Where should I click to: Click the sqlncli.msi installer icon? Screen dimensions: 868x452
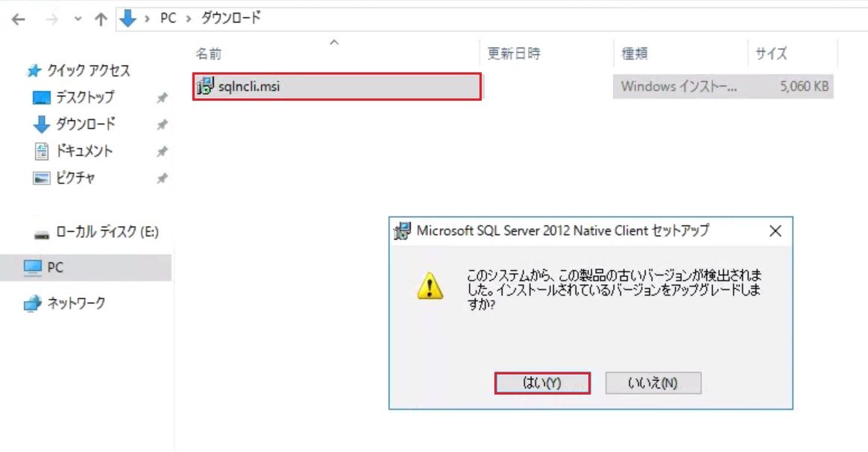[205, 86]
